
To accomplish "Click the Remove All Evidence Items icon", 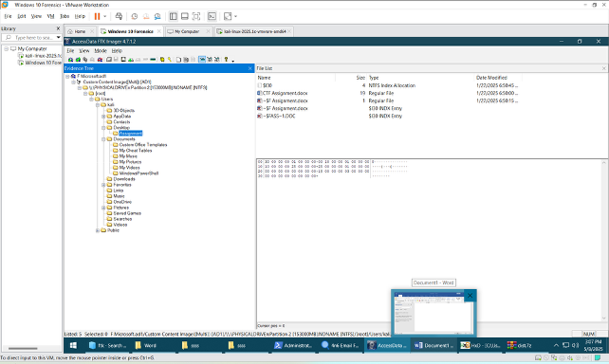I will tap(100, 60).
